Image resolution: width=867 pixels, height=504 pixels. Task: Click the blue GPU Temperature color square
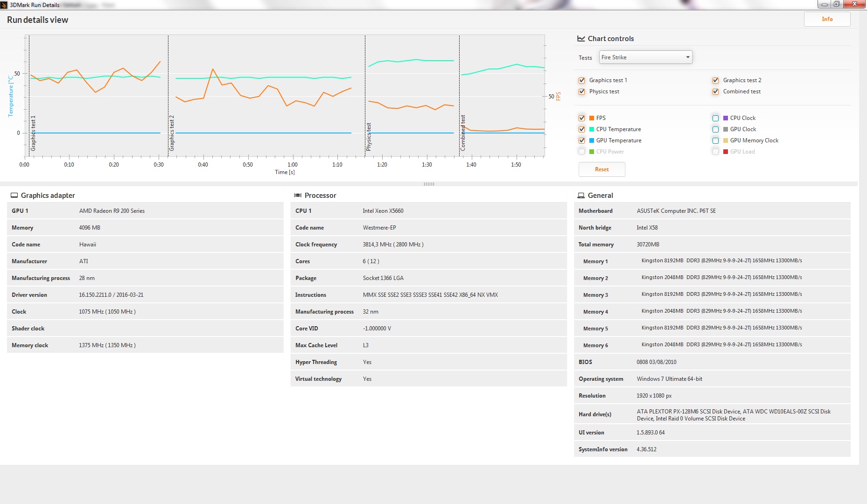592,140
